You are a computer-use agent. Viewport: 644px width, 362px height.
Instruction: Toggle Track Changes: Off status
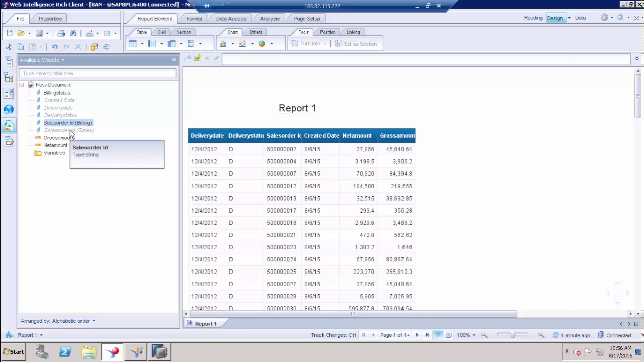coord(333,335)
